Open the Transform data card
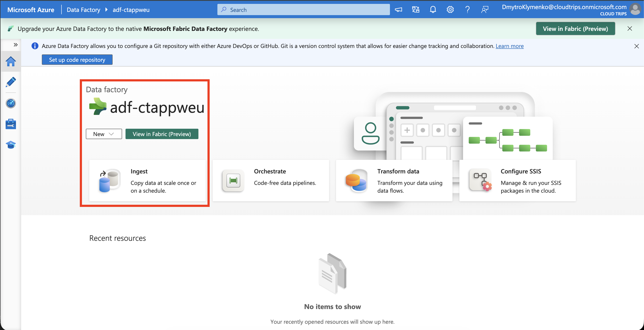 point(394,181)
